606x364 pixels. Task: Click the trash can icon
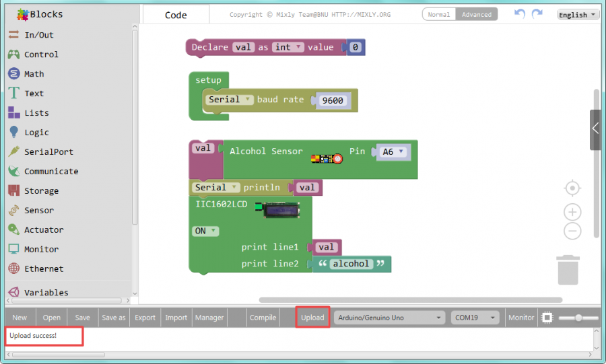click(568, 269)
